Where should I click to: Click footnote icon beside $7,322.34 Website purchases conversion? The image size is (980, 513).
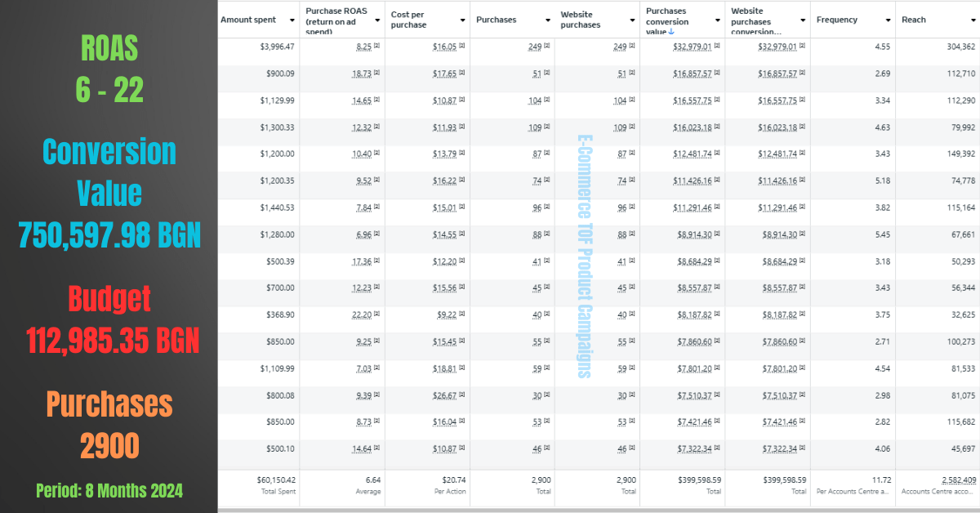pyautogui.click(x=802, y=448)
